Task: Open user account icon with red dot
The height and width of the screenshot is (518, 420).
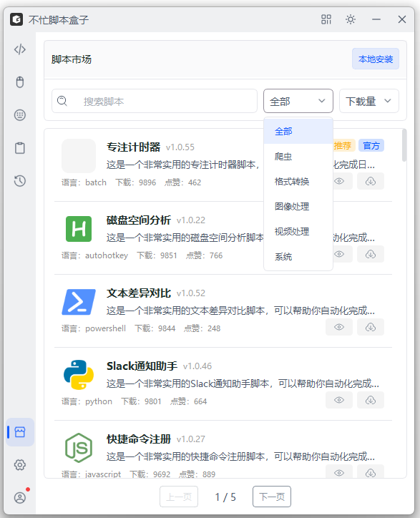Action: pyautogui.click(x=20, y=497)
